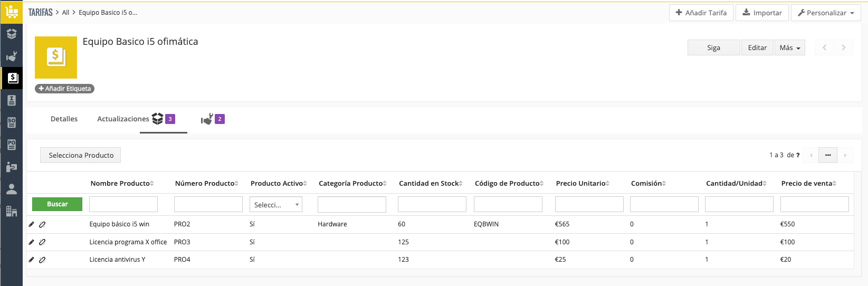This screenshot has width=868, height=286.
Task: Open the Personalizar dropdown menu
Action: point(825,13)
